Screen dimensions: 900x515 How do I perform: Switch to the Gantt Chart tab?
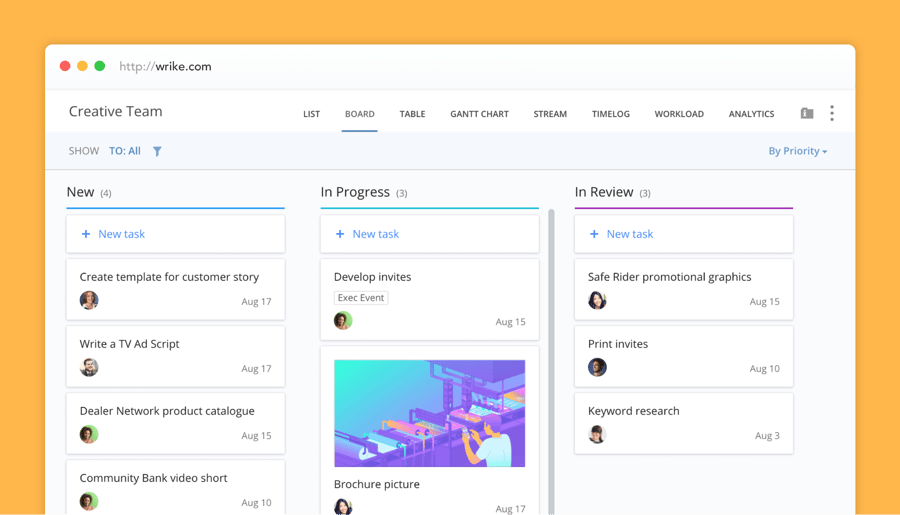tap(479, 114)
